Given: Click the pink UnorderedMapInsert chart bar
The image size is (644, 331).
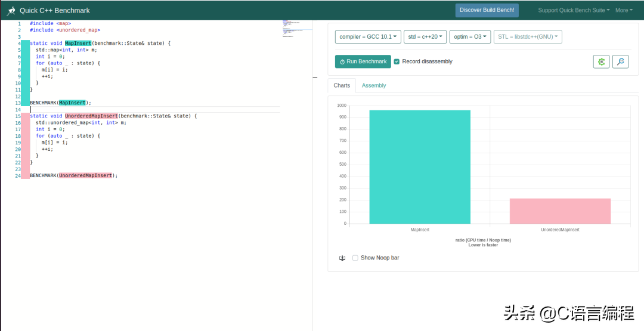Looking at the screenshot, I should (560, 211).
